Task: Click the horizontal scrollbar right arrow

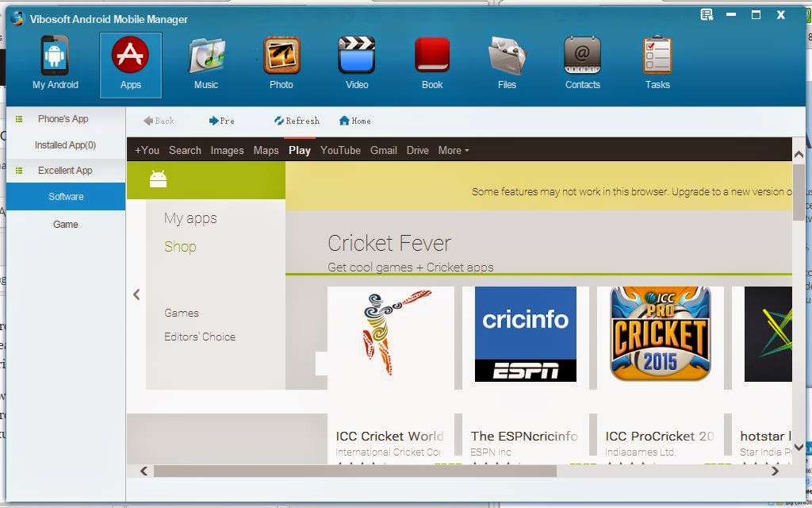Action: pos(776,471)
